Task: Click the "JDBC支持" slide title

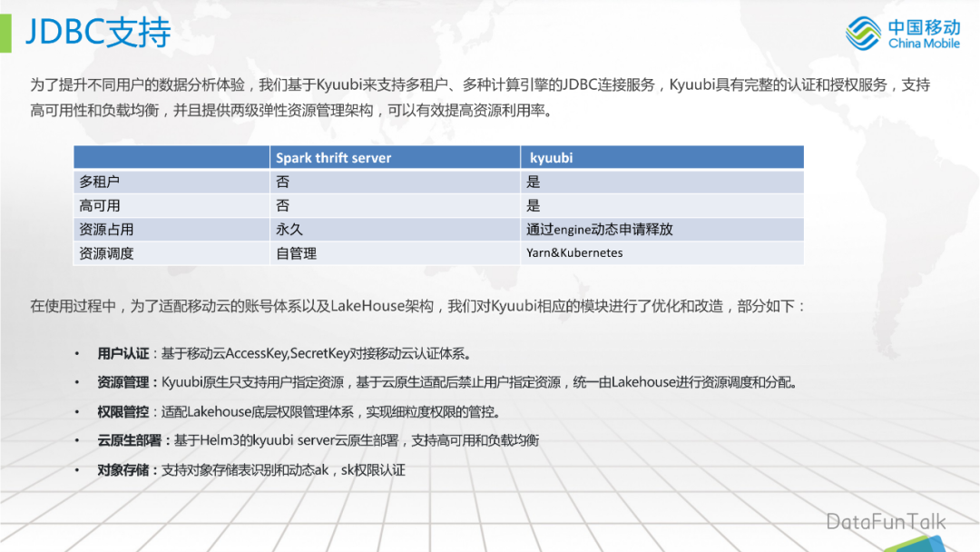Action: [98, 32]
